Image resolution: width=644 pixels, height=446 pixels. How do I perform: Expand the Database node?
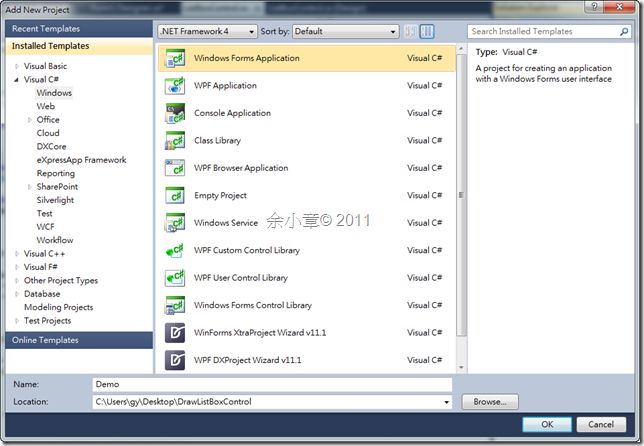coord(17,294)
